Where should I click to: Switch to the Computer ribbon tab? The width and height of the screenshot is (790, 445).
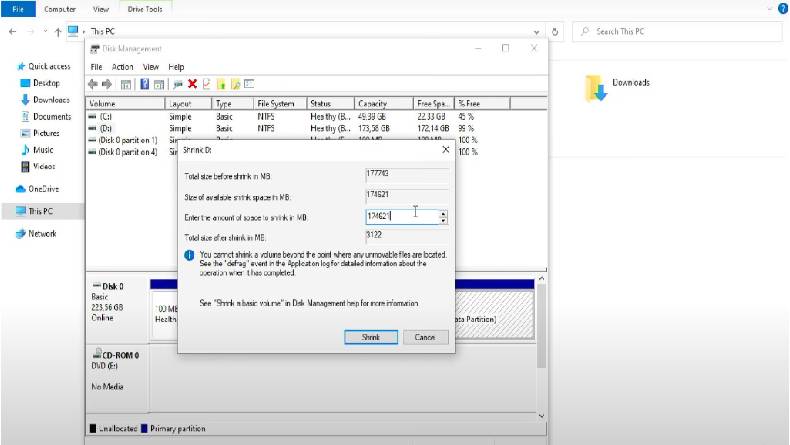click(60, 9)
